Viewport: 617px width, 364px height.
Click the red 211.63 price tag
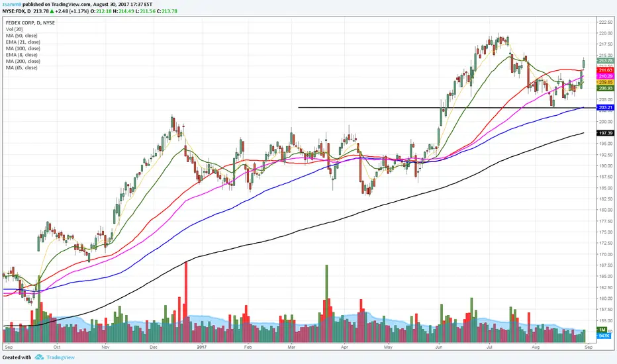click(605, 70)
